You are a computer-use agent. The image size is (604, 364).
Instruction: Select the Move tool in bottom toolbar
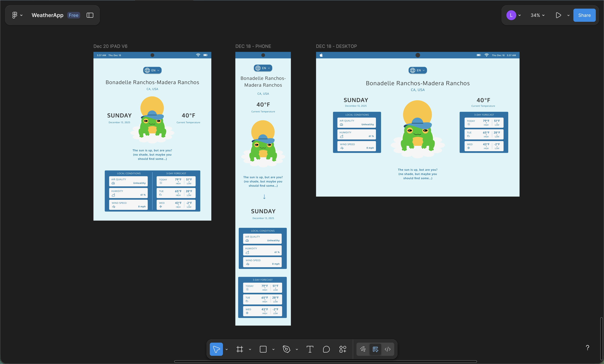(x=216, y=349)
